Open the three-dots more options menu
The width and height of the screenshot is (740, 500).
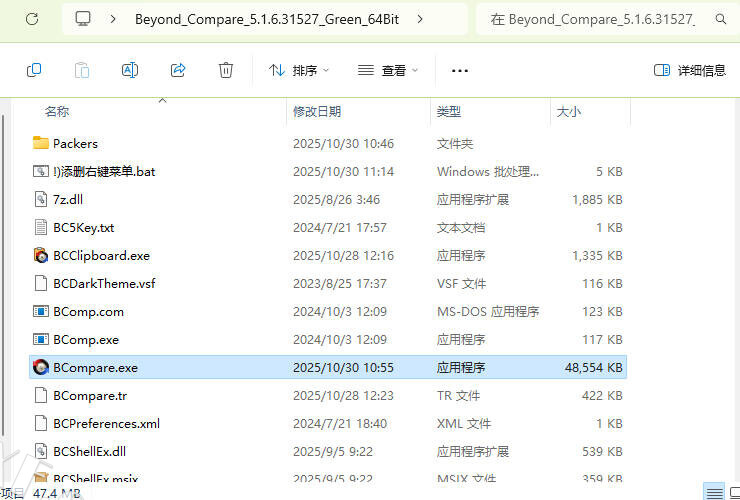pos(460,70)
